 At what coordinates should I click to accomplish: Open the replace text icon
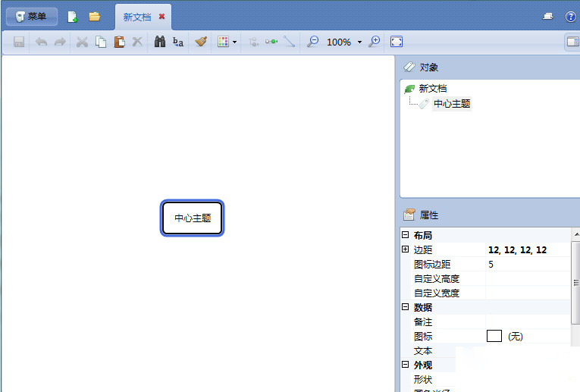coord(178,42)
